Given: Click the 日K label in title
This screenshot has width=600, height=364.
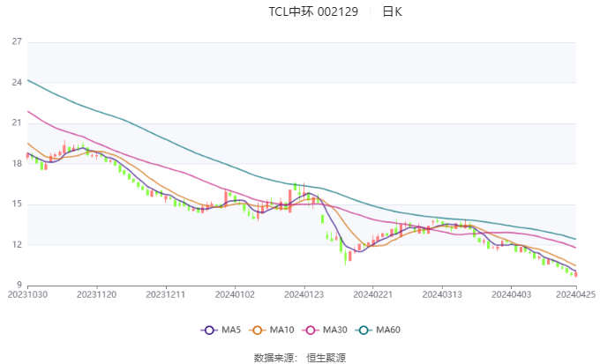Looking at the screenshot, I should click(x=393, y=11).
